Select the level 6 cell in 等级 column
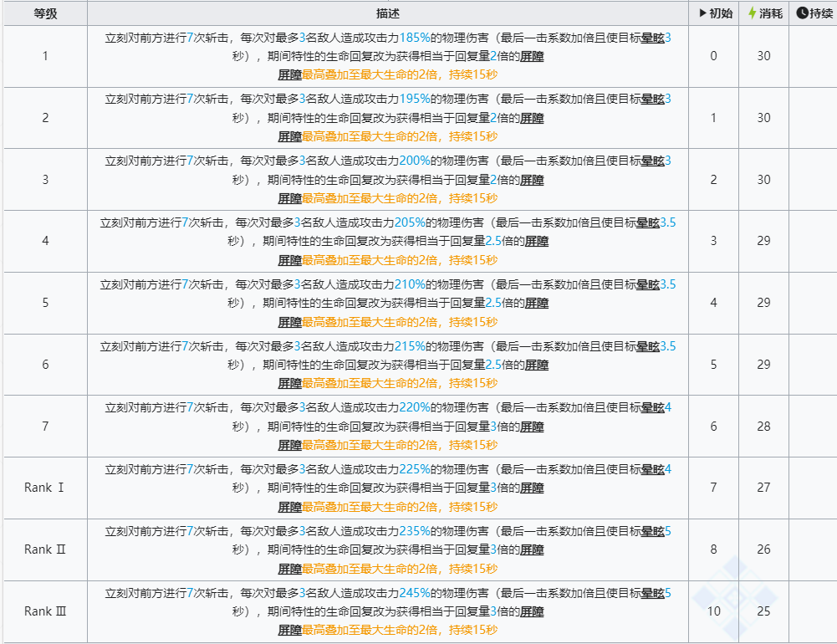This screenshot has height=644, width=837. pos(45,365)
